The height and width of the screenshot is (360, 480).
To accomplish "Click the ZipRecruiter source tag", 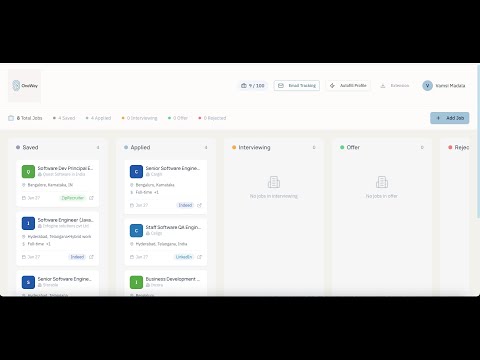I will pos(72,198).
